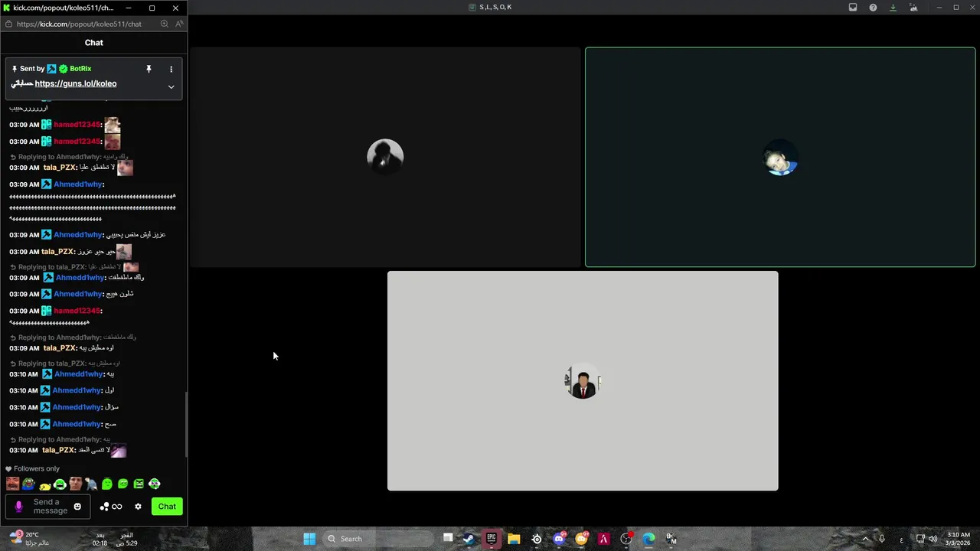Insert green angry square emote
The image size is (980, 551).
(x=139, y=484)
